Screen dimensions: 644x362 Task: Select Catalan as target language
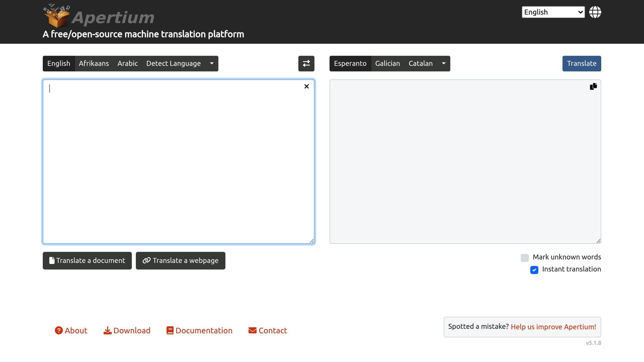421,63
